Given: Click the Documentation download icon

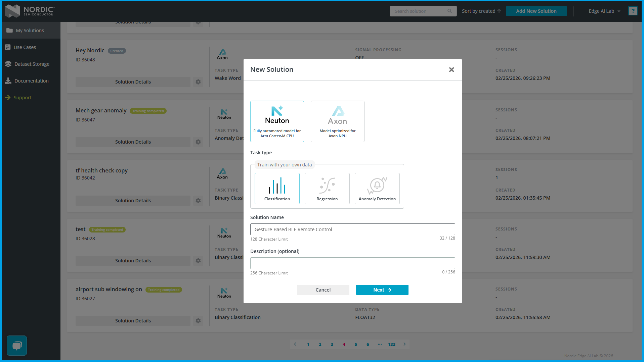Looking at the screenshot, I should click(8, 81).
